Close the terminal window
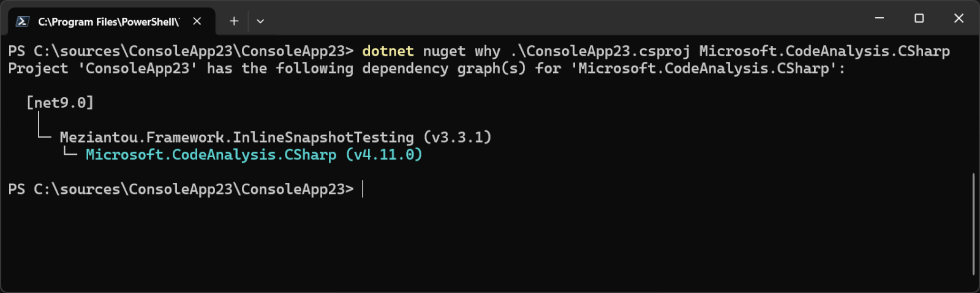Image resolution: width=980 pixels, height=293 pixels. (959, 18)
